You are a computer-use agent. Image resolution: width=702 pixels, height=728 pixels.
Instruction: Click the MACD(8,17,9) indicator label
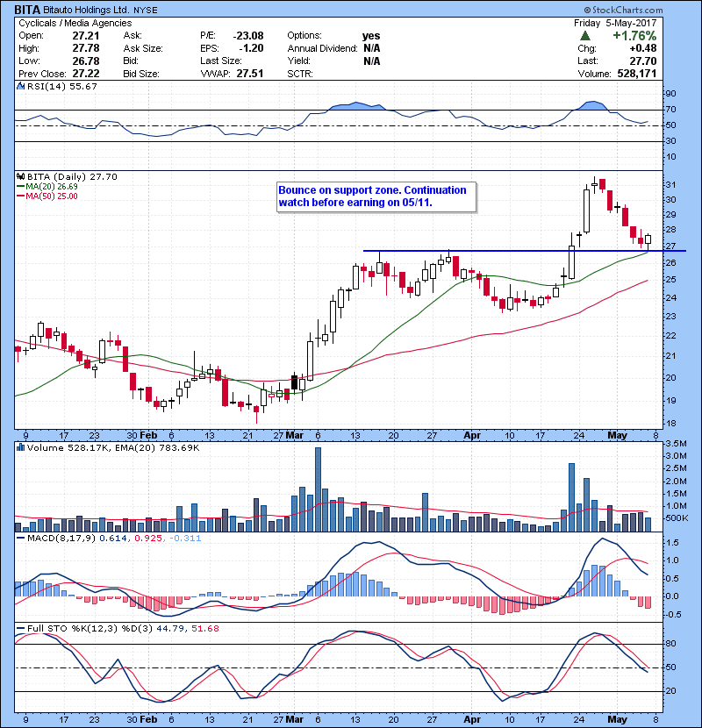coord(61,539)
